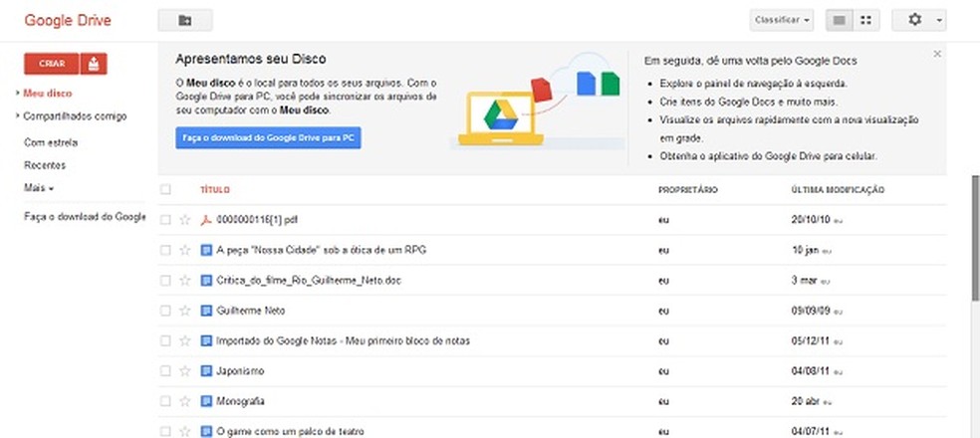The width and height of the screenshot is (980, 438).
Task: Expand the Compartilhados comigo tree arrow
Action: click(19, 116)
